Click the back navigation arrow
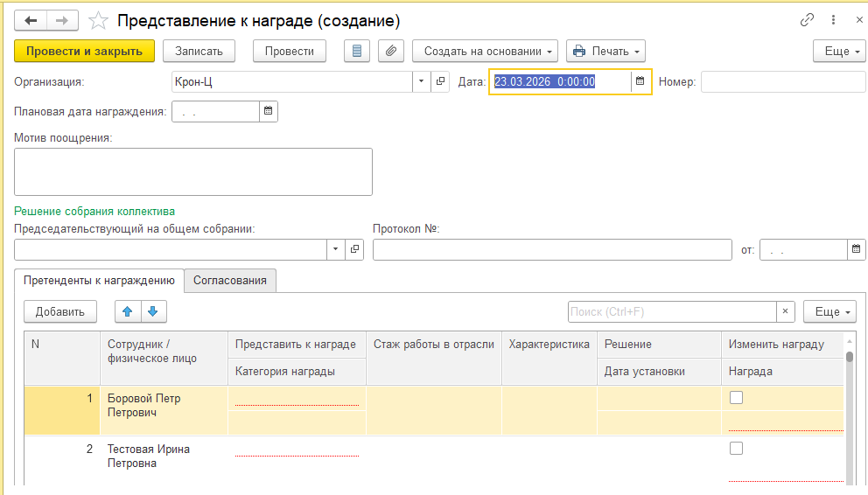This screenshot has height=495, width=868. [31, 20]
